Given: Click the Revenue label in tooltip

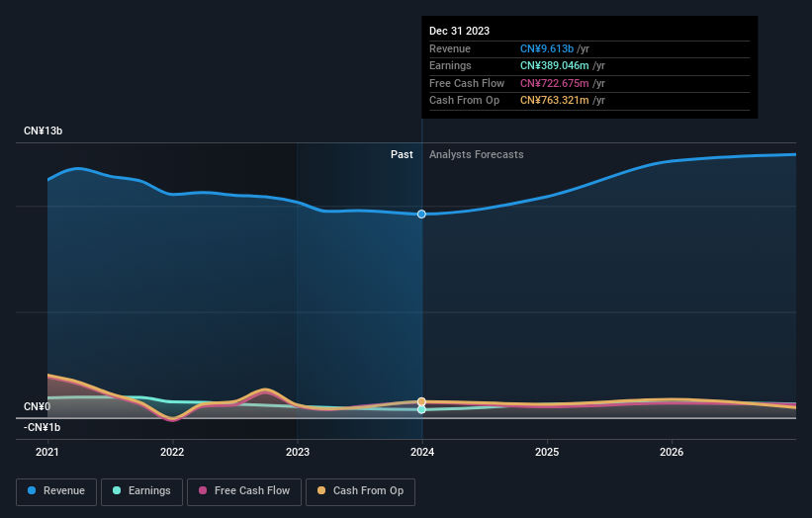Looking at the screenshot, I should (x=450, y=48).
